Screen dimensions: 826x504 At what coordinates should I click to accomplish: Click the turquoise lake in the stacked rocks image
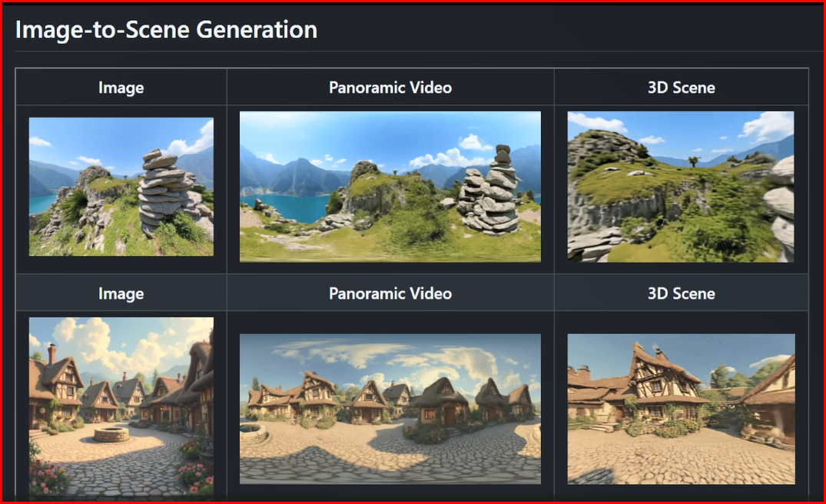tap(42, 204)
